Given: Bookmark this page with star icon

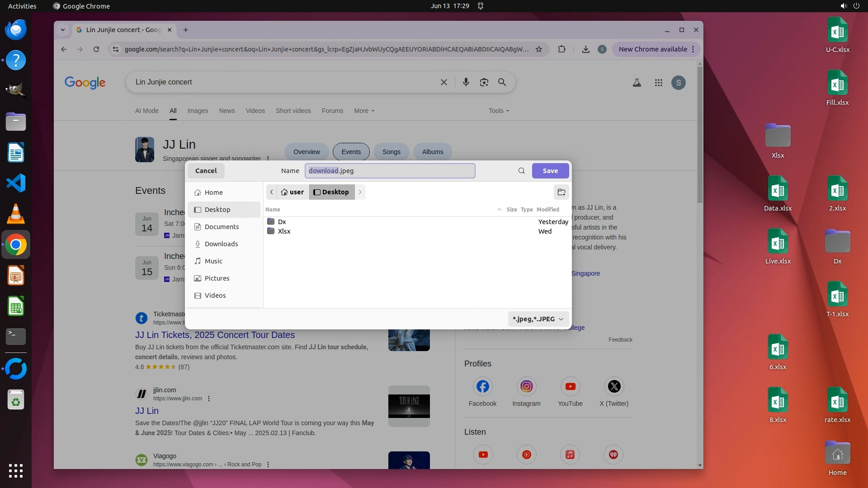Looking at the screenshot, I should coord(538,49).
